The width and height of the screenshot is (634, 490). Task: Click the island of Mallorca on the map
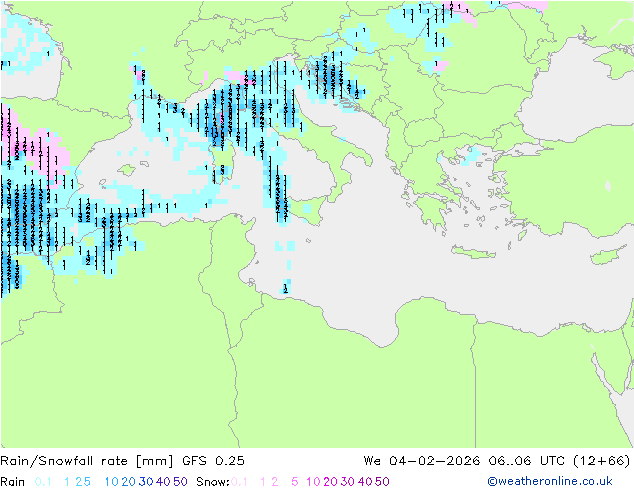[127, 170]
